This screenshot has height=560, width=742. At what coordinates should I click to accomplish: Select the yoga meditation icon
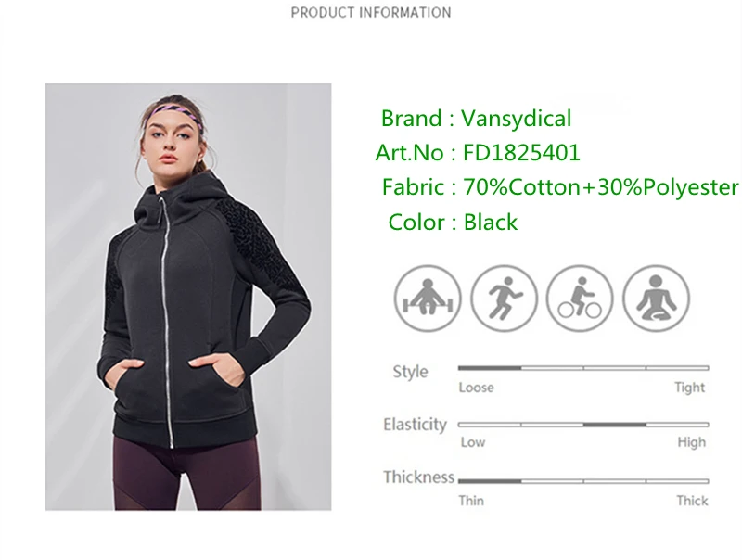coord(656,299)
